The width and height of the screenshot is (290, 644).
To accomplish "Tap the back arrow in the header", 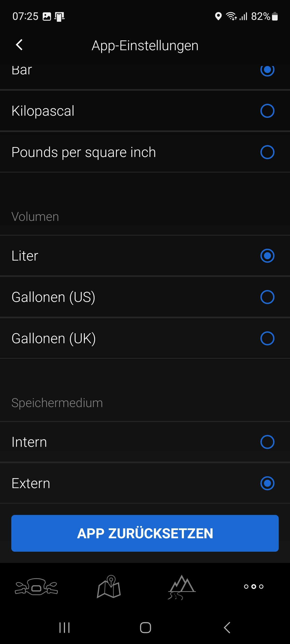I will 19,45.
